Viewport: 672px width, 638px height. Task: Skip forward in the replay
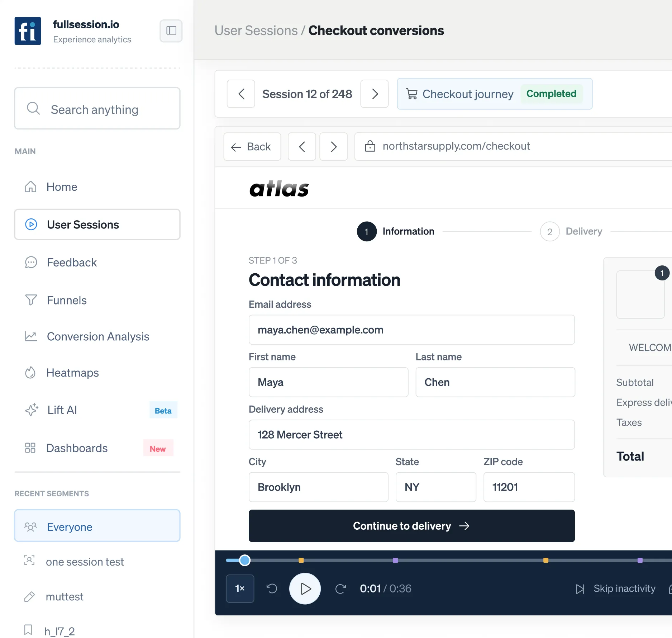(340, 589)
